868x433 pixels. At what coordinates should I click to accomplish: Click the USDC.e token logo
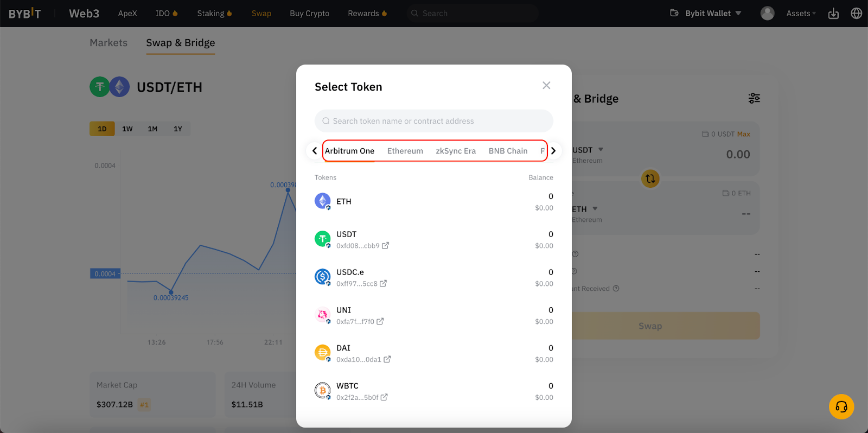tap(323, 277)
